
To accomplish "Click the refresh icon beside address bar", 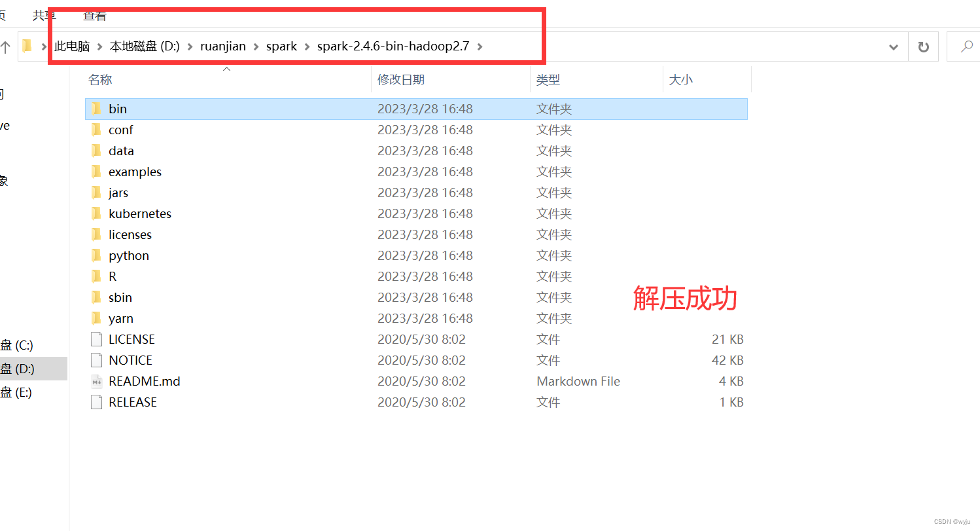I will pos(923,46).
